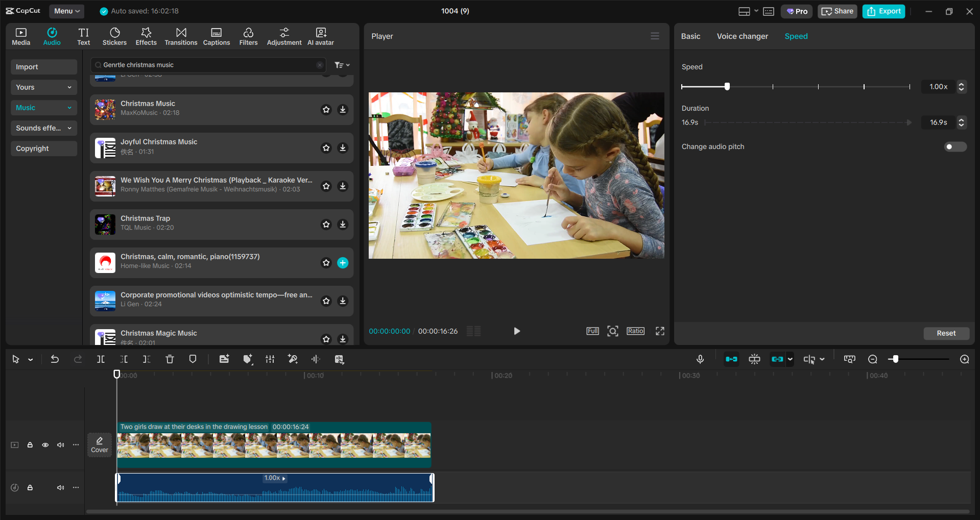This screenshot has width=980, height=520.
Task: Open the Basic tab in the right panel
Action: [690, 36]
